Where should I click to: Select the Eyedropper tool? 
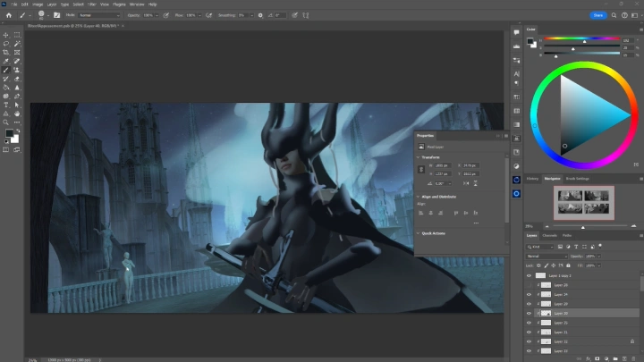click(5, 61)
